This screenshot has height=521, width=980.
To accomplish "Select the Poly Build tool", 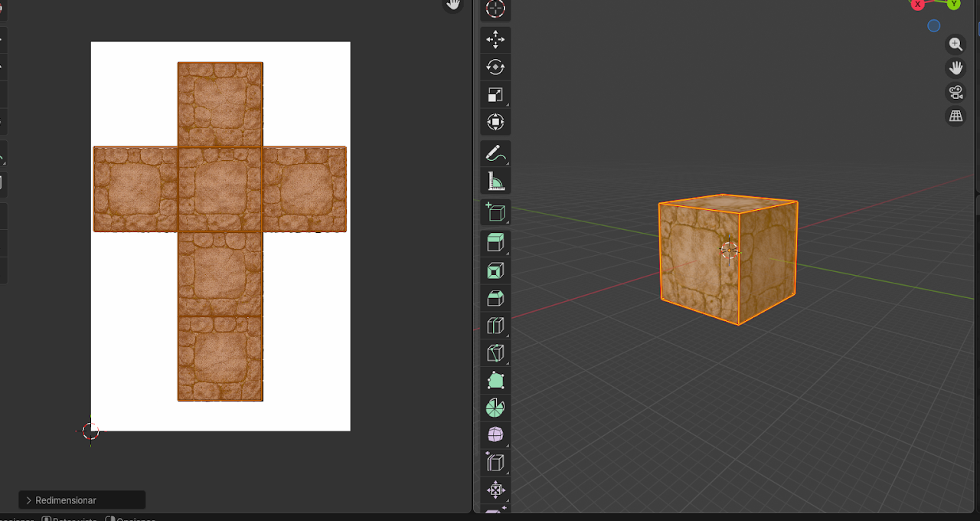I will (495, 380).
